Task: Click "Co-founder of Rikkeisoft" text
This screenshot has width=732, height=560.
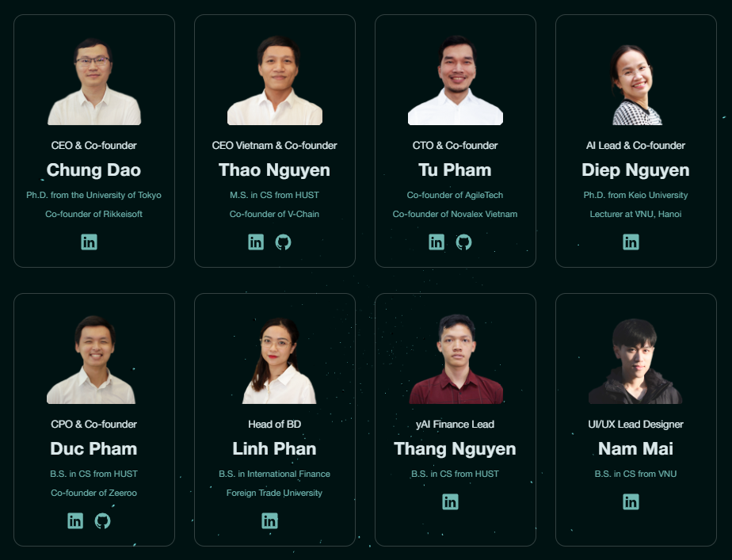Action: coord(93,214)
